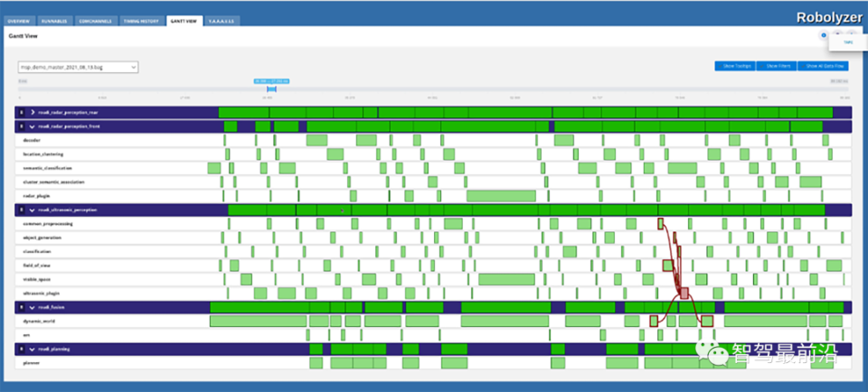Go to the Timing History tab
This screenshot has height=392, width=868.
coord(141,21)
